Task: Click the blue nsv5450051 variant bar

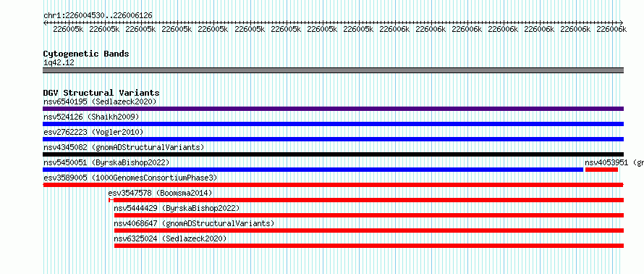Action: (x=313, y=170)
